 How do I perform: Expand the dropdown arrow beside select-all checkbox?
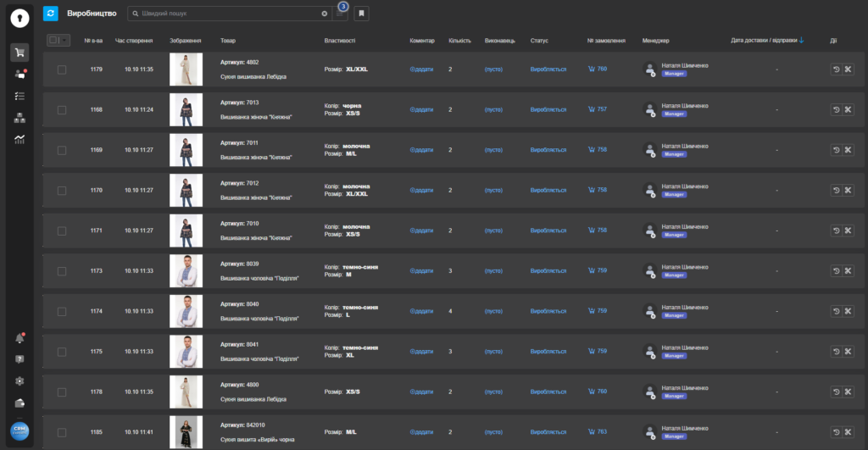click(64, 40)
